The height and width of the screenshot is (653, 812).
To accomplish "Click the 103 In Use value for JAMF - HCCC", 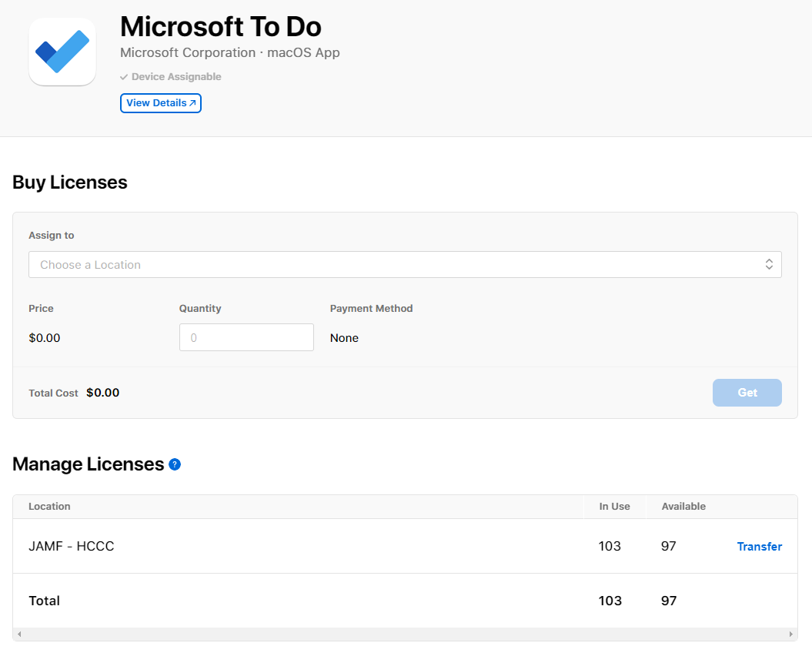I will click(x=610, y=546).
